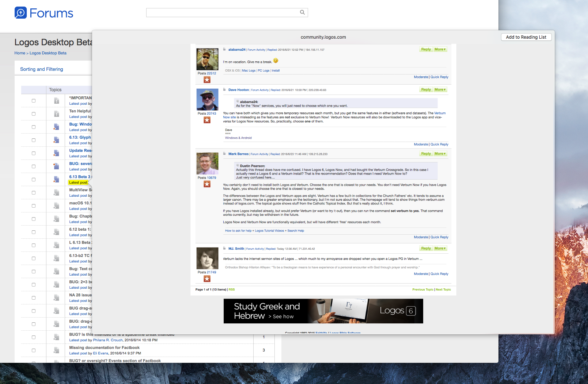Click the post icon before alabama24's name
Screen dimensions: 588x384
pos(225,49)
